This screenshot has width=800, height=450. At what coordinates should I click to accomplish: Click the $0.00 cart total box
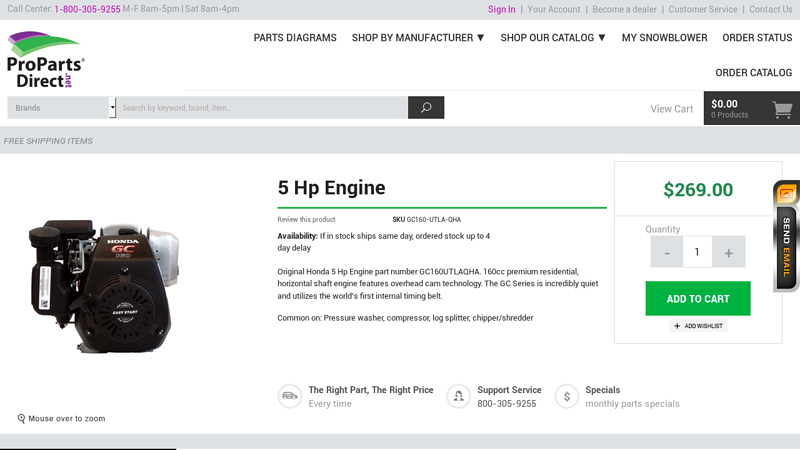coord(752,108)
